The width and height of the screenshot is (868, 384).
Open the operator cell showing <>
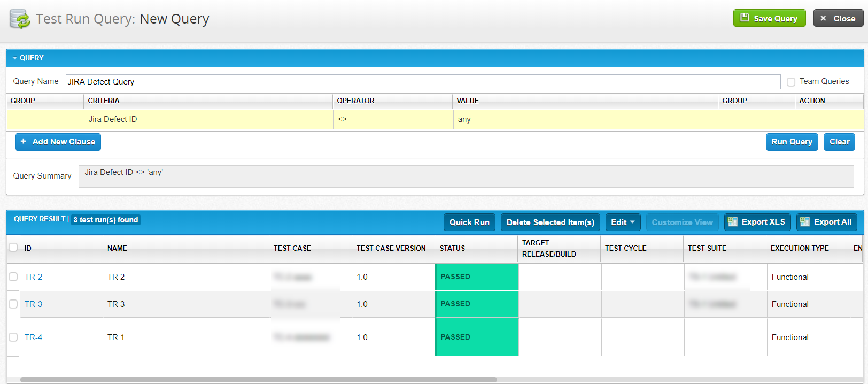[x=393, y=119]
